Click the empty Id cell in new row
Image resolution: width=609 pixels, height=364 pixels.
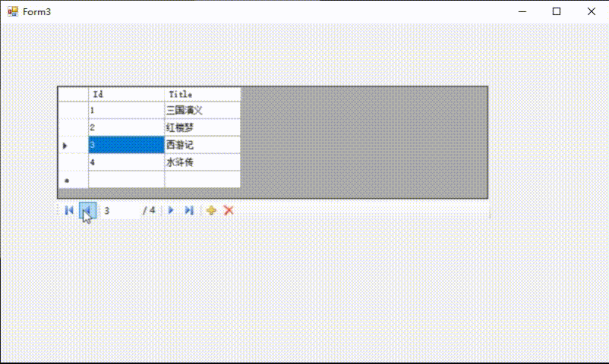pos(127,179)
